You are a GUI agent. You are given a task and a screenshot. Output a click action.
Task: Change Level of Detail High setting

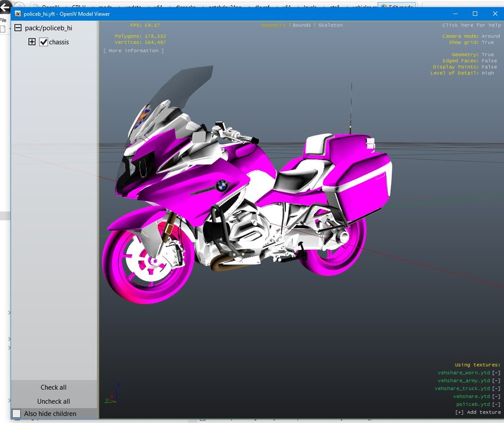click(x=488, y=73)
